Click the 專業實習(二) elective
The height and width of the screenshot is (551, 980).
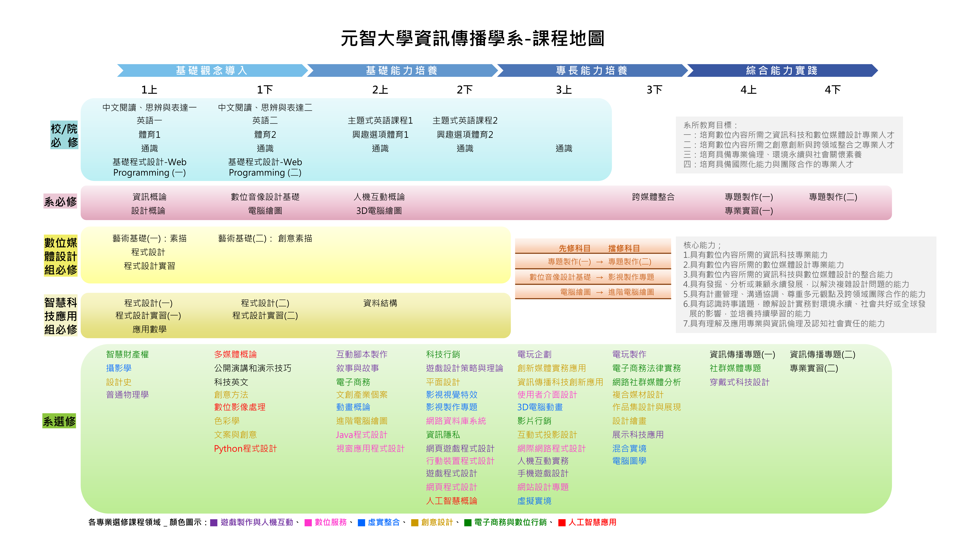814,368
